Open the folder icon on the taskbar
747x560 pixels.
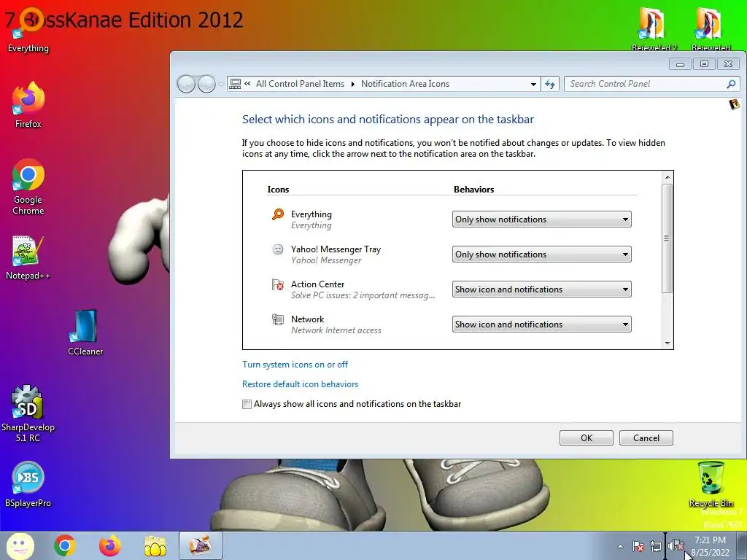(x=155, y=545)
